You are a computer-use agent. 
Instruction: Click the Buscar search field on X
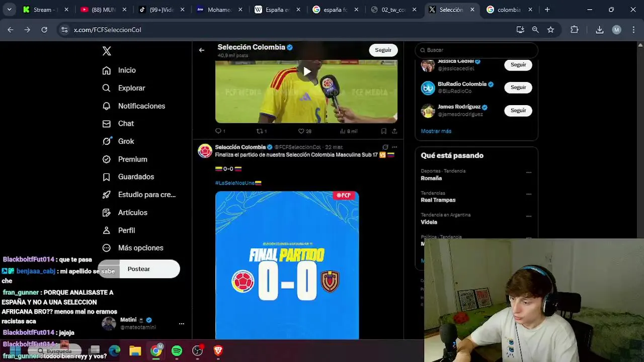(476, 50)
